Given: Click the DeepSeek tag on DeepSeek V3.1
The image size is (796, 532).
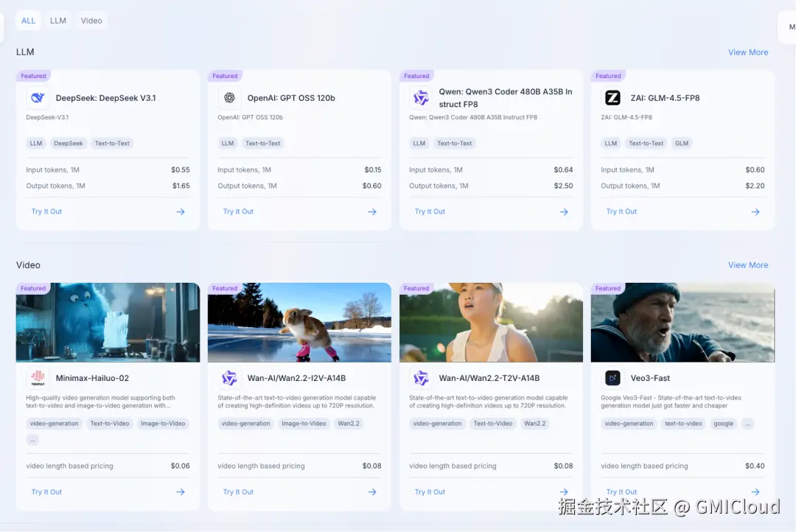Looking at the screenshot, I should click(x=68, y=144).
